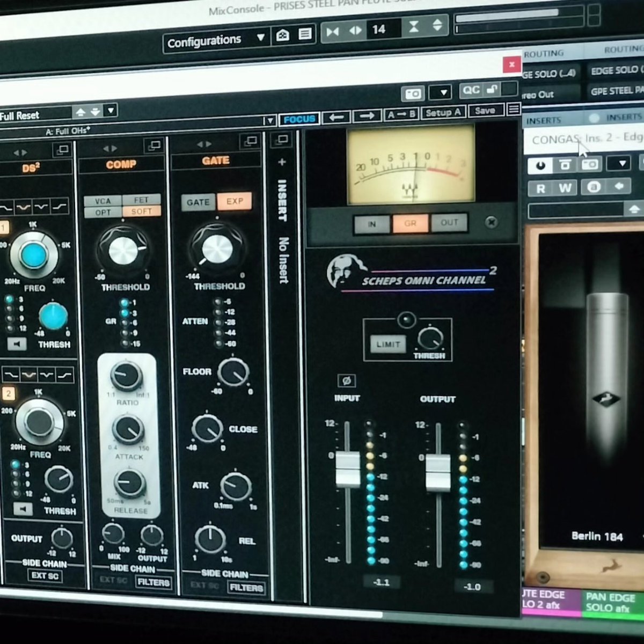Click the redo right arrow button
The height and width of the screenshot is (644, 644).
tap(368, 115)
